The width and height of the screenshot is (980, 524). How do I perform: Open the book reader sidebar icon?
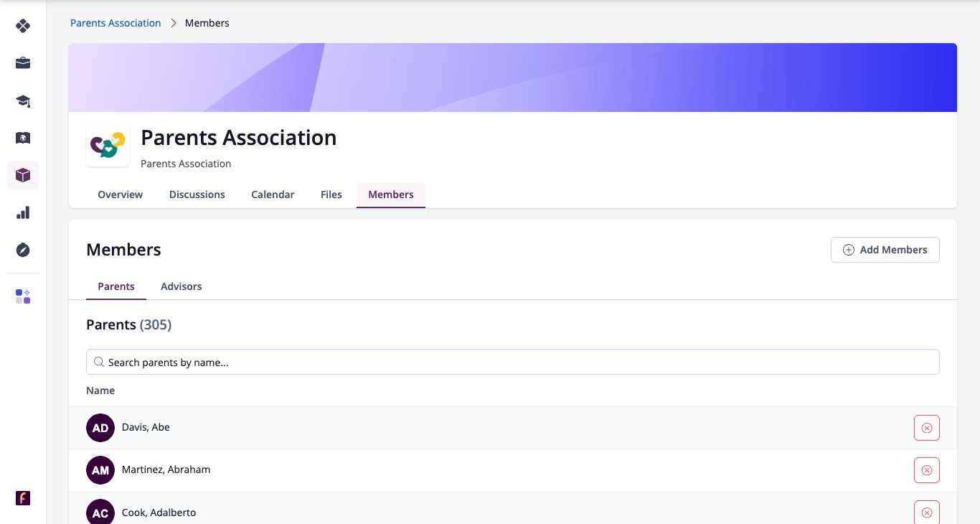click(x=23, y=138)
